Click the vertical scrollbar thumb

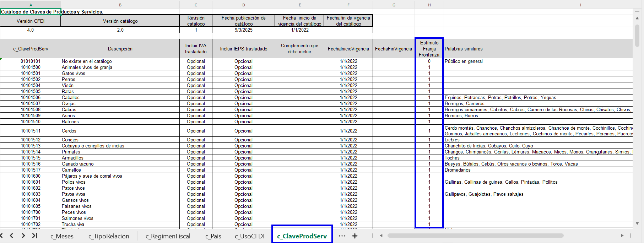click(637, 36)
